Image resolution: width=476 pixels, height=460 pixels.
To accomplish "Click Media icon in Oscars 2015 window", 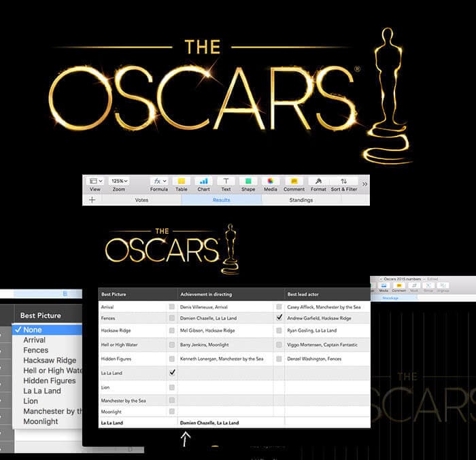I will point(384,285).
